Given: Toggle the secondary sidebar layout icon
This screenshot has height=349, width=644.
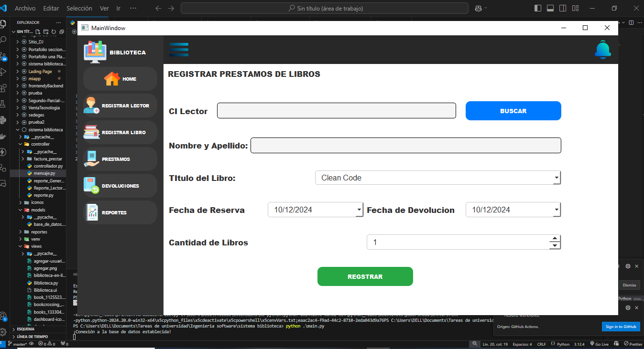Looking at the screenshot, I should coord(563,8).
